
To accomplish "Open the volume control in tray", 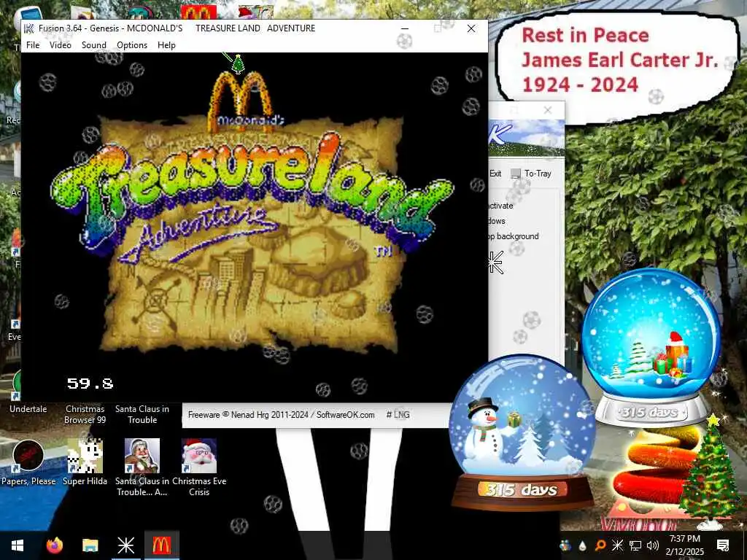I will click(x=653, y=545).
